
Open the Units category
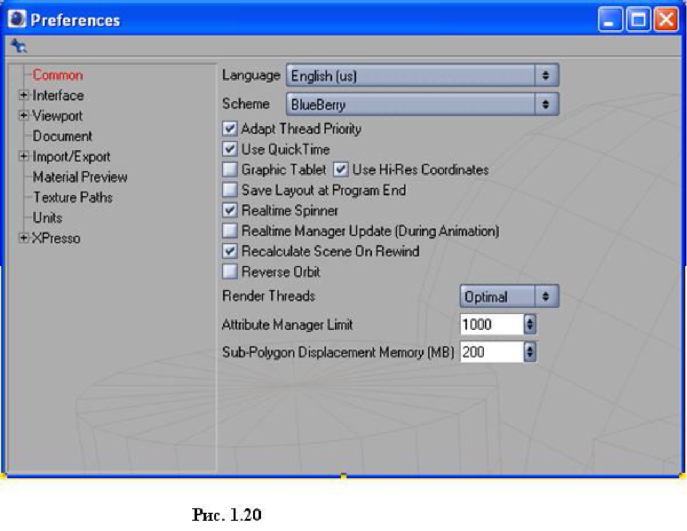coord(47,218)
